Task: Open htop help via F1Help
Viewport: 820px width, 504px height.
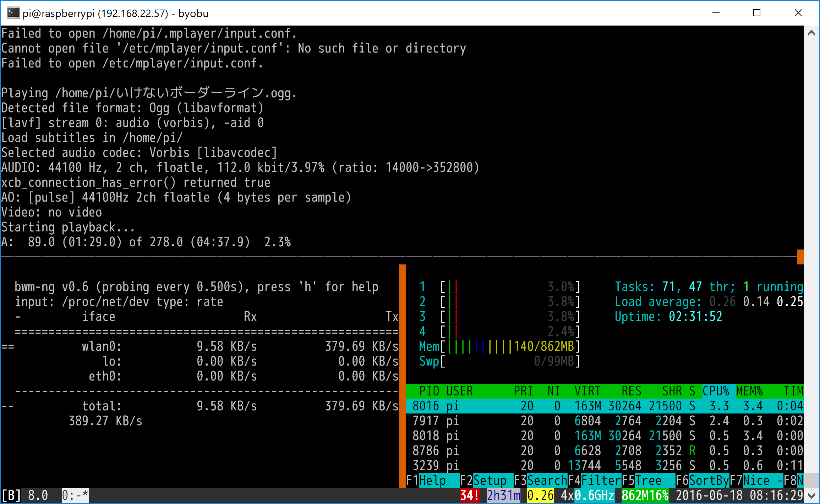Action: click(426, 480)
